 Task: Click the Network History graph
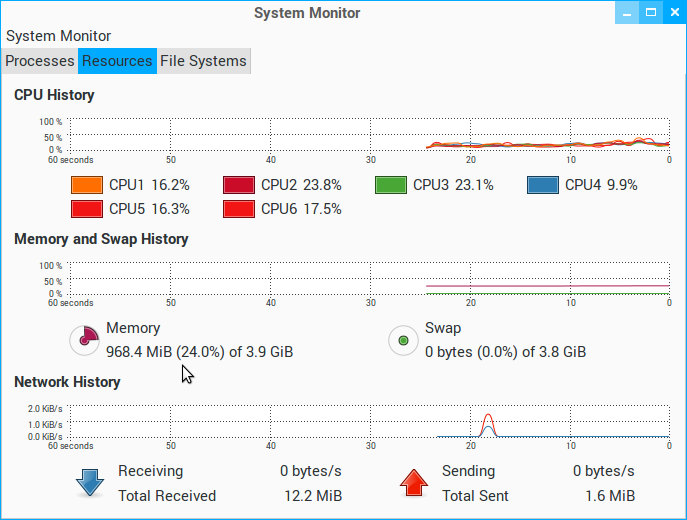click(368, 422)
